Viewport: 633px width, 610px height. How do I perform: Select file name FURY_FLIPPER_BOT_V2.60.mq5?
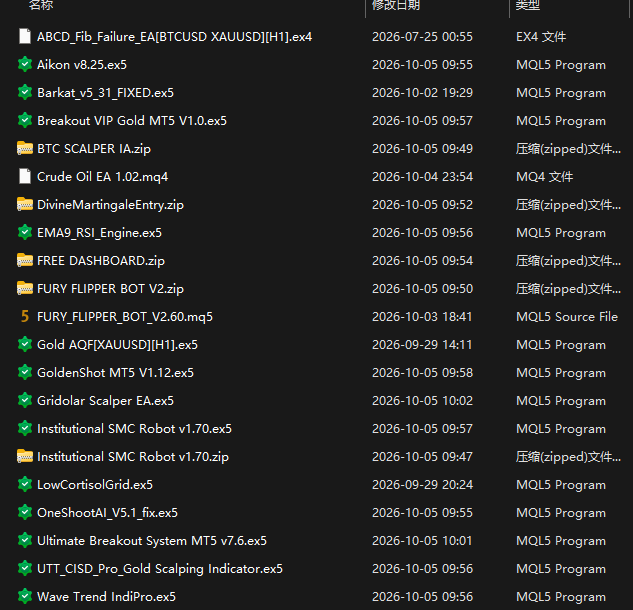pyautogui.click(x=125, y=317)
